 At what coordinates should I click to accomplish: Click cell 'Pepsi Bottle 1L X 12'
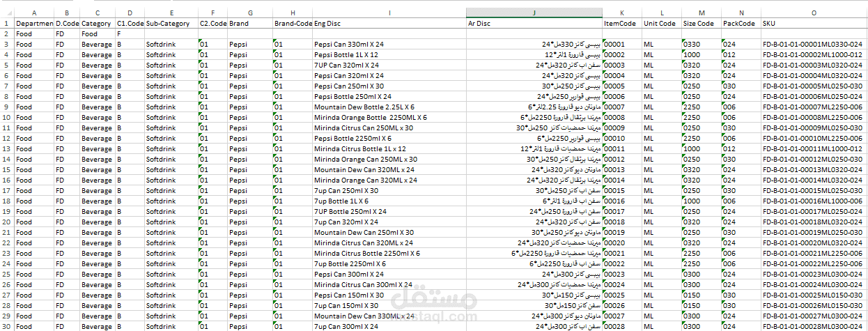[389, 54]
